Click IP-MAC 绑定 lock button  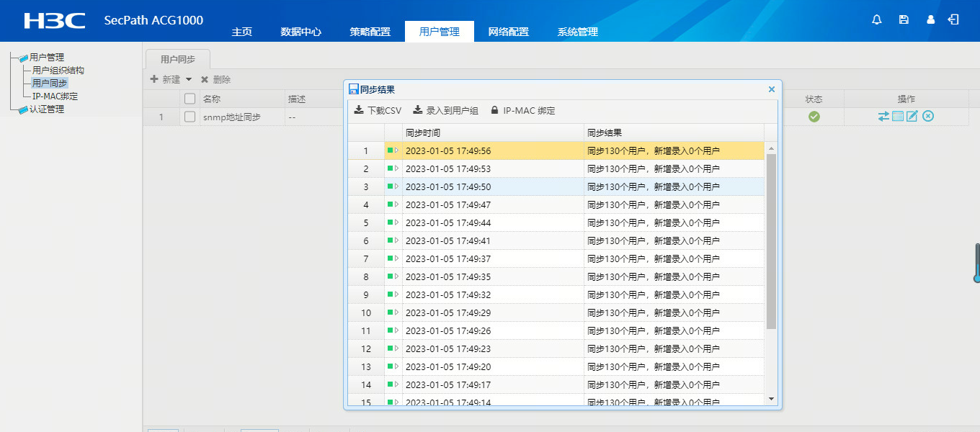tap(522, 110)
